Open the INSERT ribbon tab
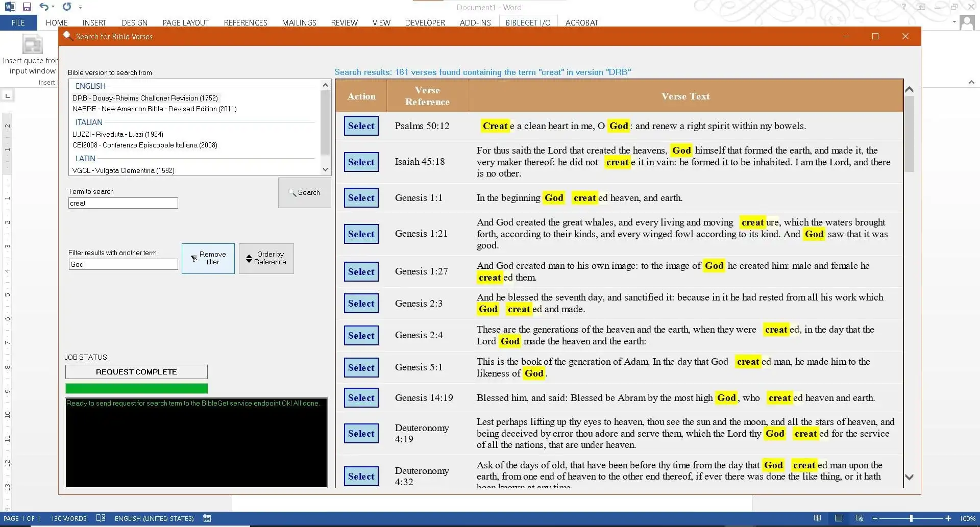The width and height of the screenshot is (980, 527). pyautogui.click(x=94, y=22)
